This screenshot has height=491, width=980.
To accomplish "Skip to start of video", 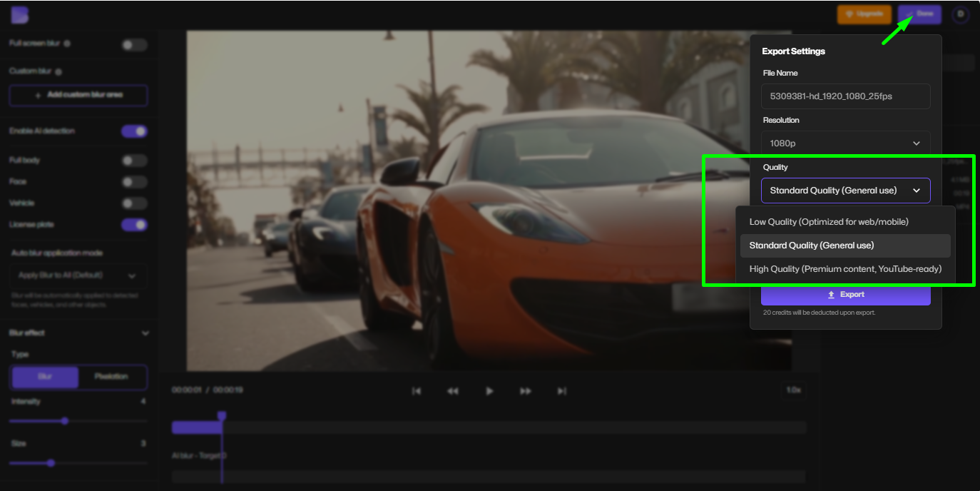I will (x=417, y=391).
